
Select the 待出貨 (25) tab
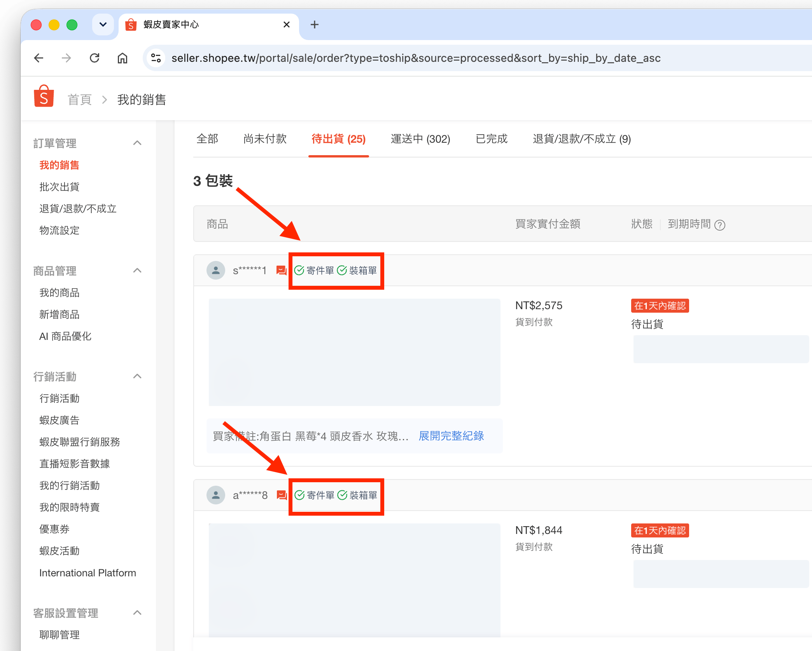click(x=338, y=139)
